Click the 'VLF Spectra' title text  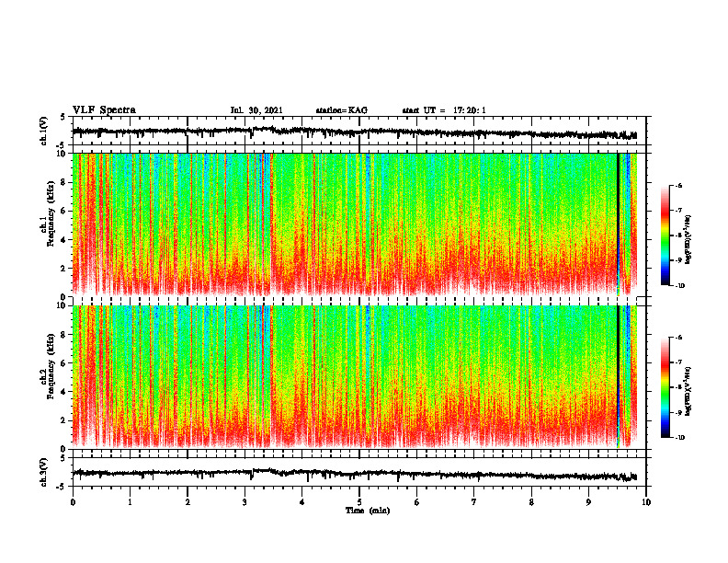click(x=104, y=110)
